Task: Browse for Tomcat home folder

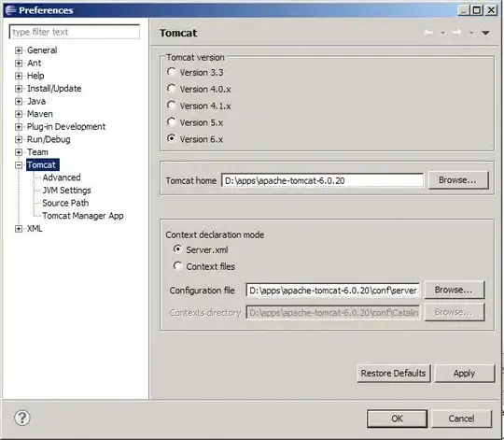Action: pyautogui.click(x=458, y=180)
